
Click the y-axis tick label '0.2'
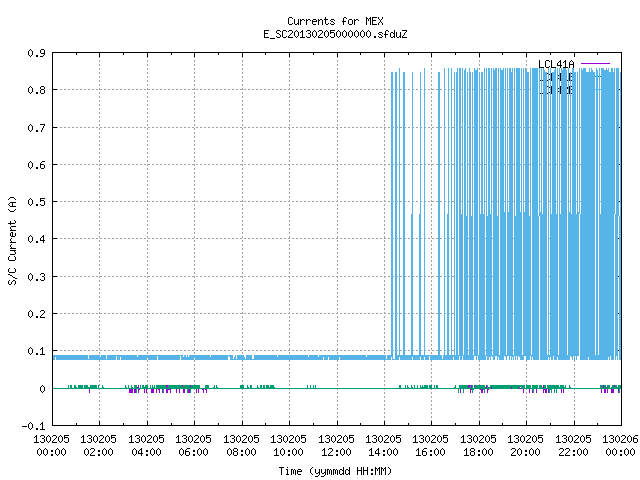point(36,314)
